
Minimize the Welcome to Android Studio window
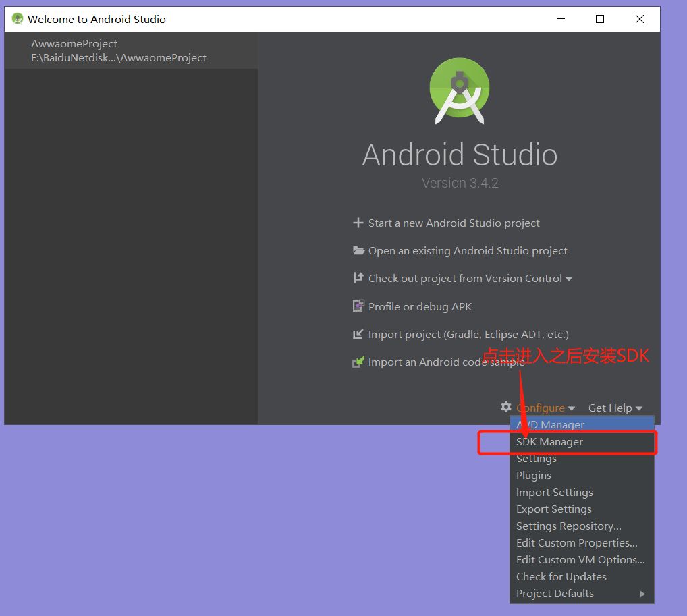(x=561, y=19)
